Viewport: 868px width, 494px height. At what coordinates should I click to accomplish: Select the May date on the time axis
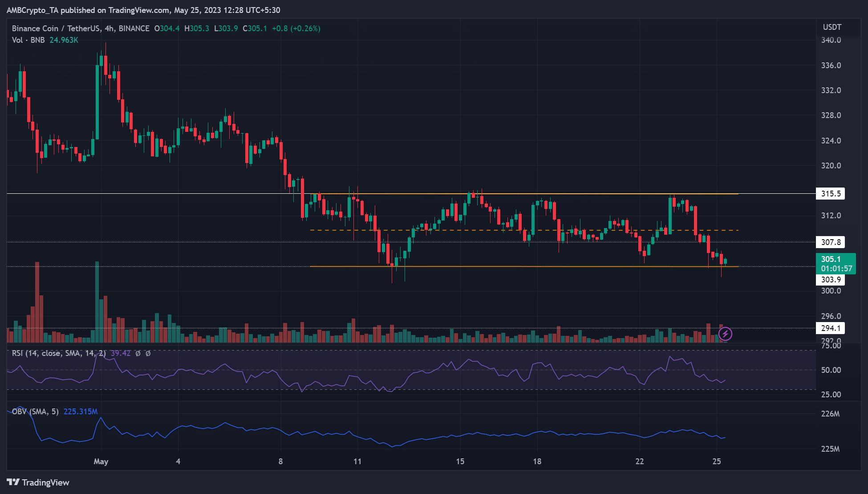click(101, 461)
